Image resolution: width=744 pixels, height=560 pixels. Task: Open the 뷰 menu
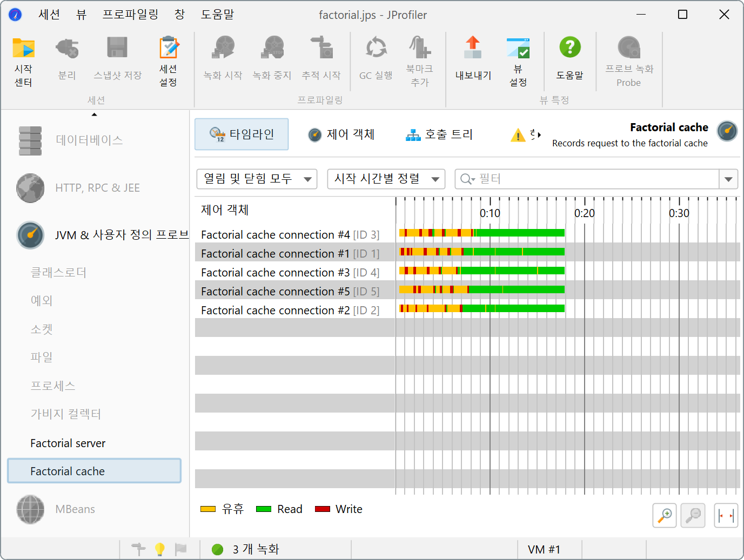[81, 15]
